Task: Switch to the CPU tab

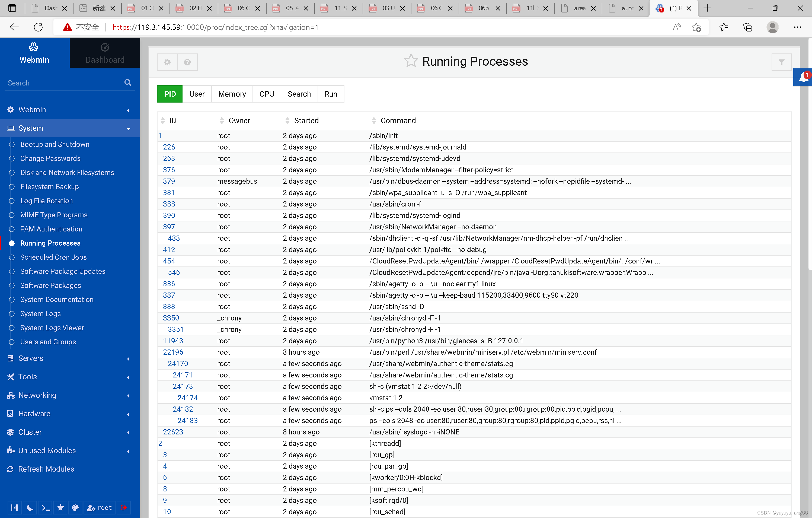Action: tap(266, 94)
